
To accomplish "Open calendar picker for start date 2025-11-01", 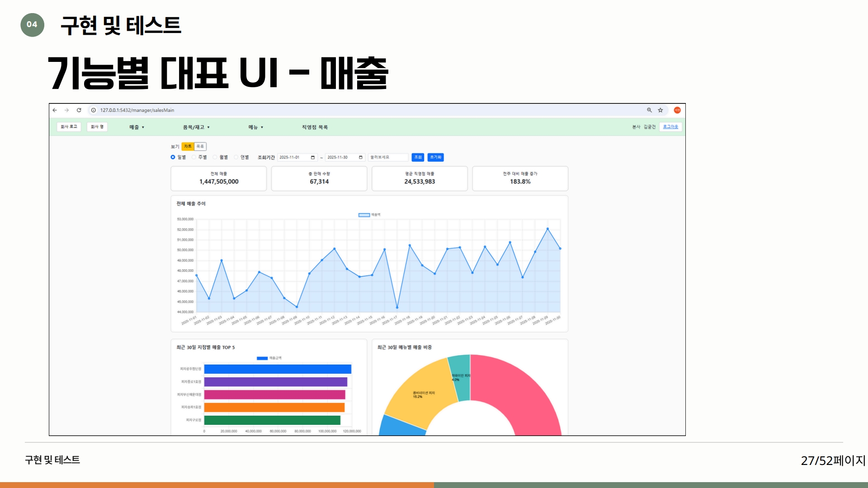I will 312,158.
